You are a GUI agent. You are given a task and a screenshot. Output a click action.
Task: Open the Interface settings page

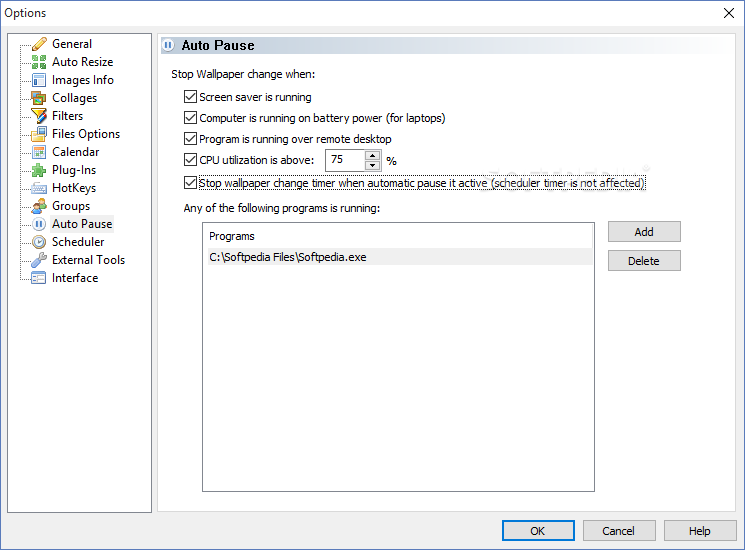[75, 278]
